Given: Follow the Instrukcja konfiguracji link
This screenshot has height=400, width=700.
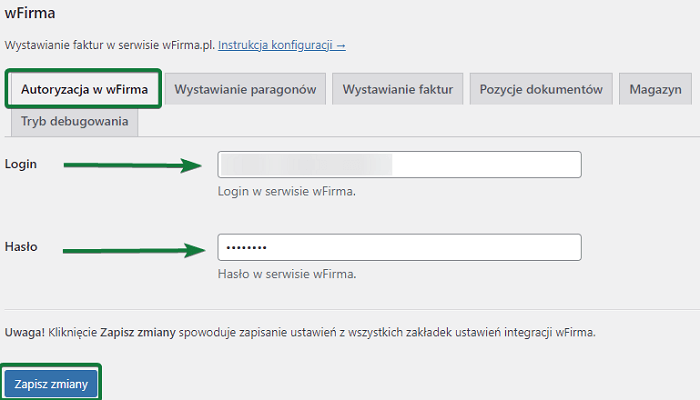Looking at the screenshot, I should point(282,45).
